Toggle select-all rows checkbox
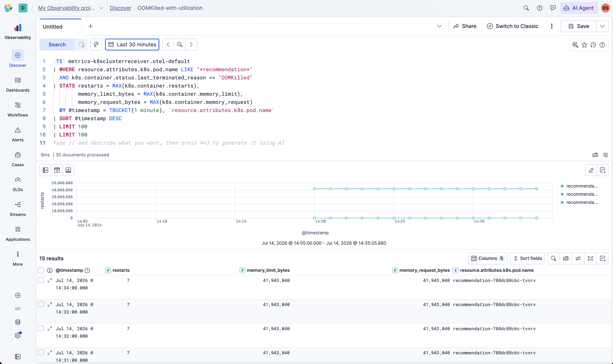This screenshot has width=613, height=364. tap(41, 270)
